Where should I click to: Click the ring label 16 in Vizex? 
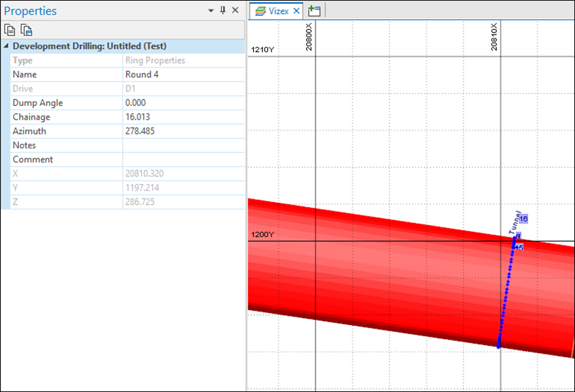[x=523, y=219]
